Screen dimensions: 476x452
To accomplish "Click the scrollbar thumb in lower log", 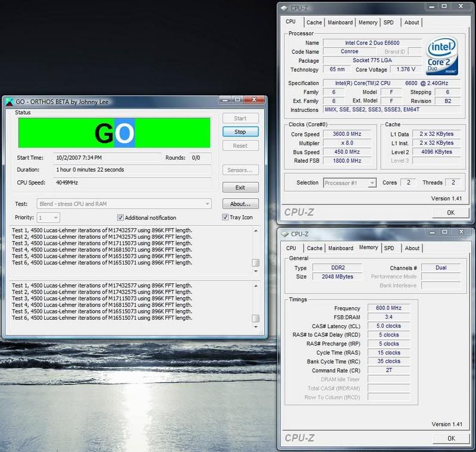I will (256, 319).
